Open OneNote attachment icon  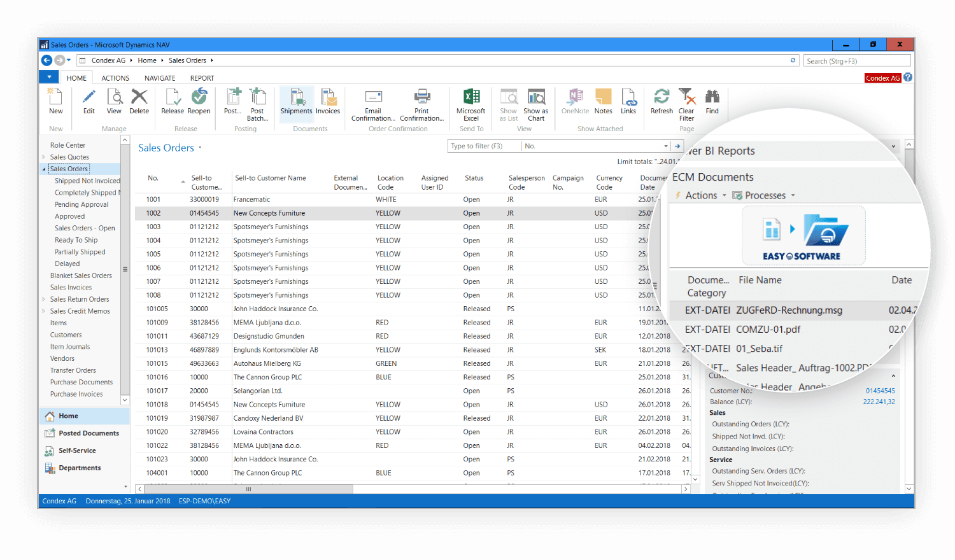576,97
